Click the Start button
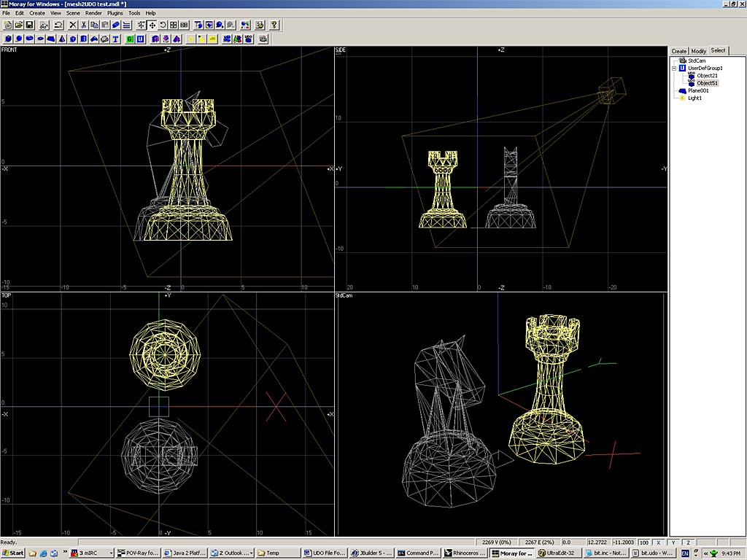 13,553
